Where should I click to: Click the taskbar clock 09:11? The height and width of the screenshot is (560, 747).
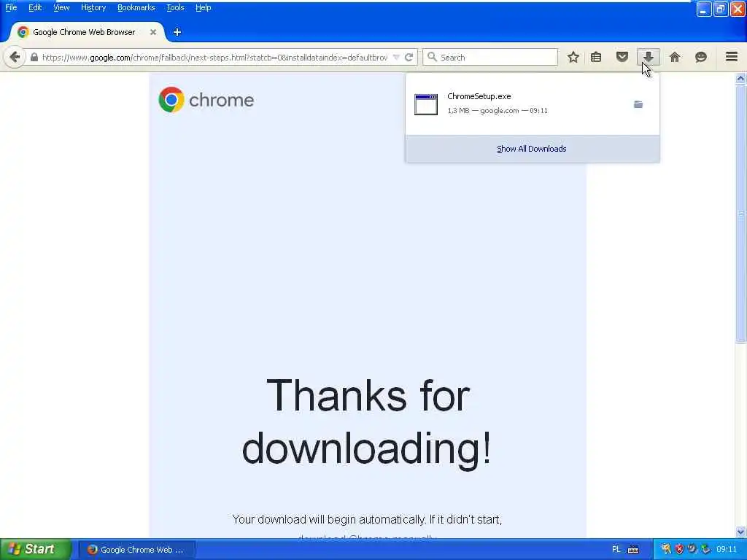tap(727, 550)
